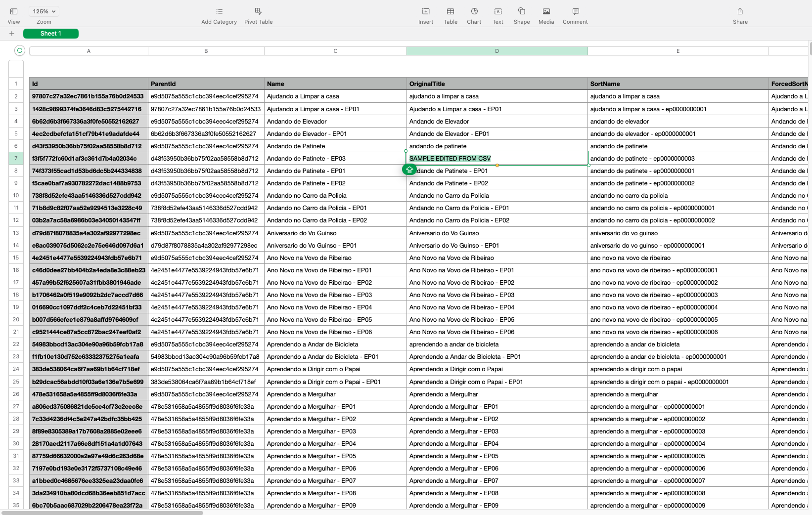Click the Share button
This screenshot has width=812, height=515.
click(x=740, y=11)
